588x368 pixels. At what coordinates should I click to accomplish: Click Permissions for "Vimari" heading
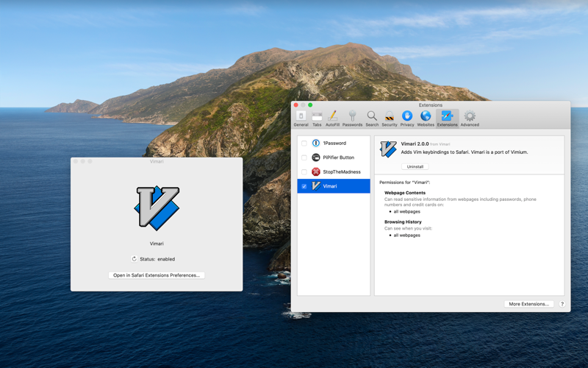(x=405, y=183)
